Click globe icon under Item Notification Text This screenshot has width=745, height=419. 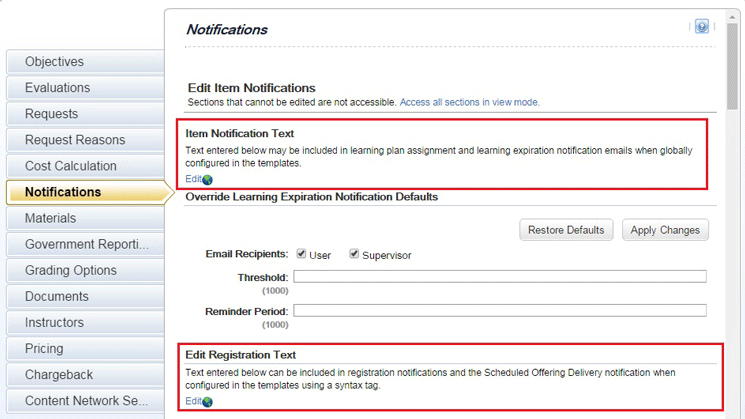pos(207,180)
